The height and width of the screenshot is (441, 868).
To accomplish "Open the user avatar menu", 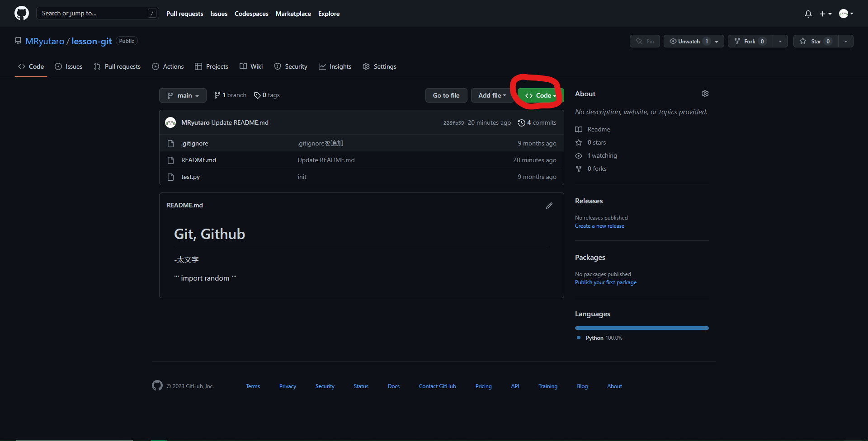I will [x=846, y=14].
